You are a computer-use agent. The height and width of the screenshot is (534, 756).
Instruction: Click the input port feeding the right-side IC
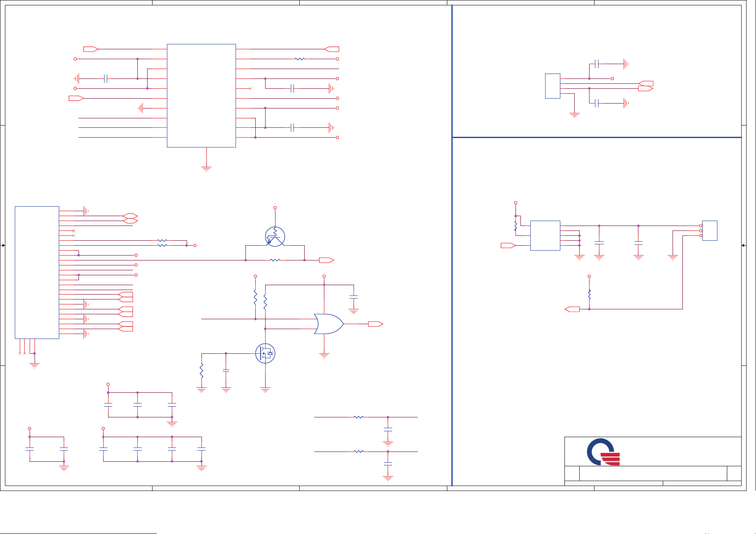tap(508, 245)
